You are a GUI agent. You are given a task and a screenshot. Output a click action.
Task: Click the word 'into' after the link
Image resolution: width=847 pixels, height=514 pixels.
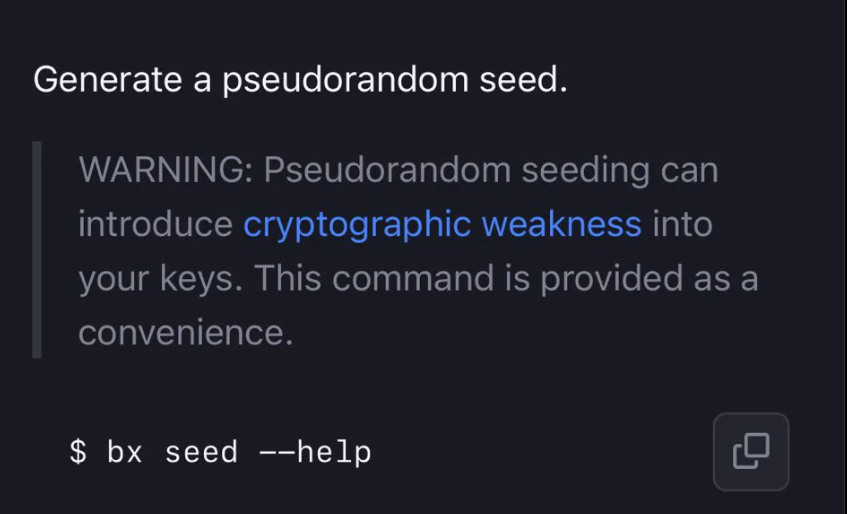pyautogui.click(x=682, y=224)
